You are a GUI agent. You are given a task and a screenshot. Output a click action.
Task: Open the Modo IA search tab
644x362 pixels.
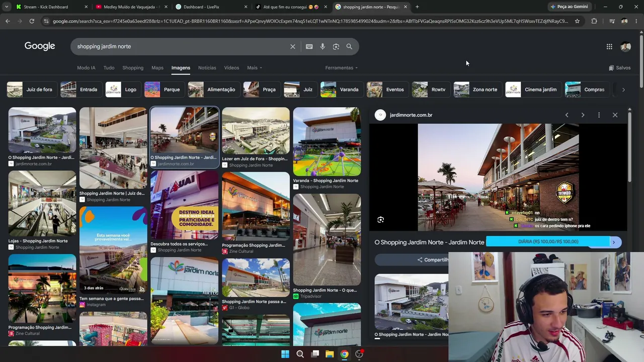click(x=86, y=68)
